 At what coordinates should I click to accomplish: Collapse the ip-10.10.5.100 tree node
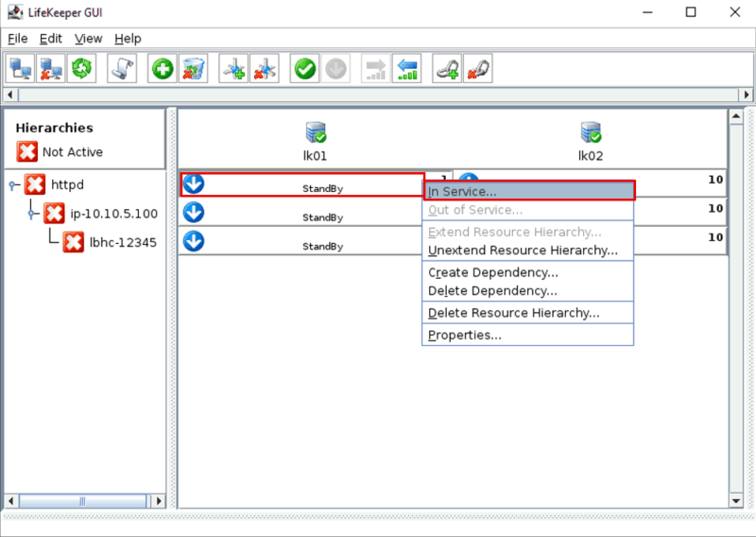coord(33,214)
